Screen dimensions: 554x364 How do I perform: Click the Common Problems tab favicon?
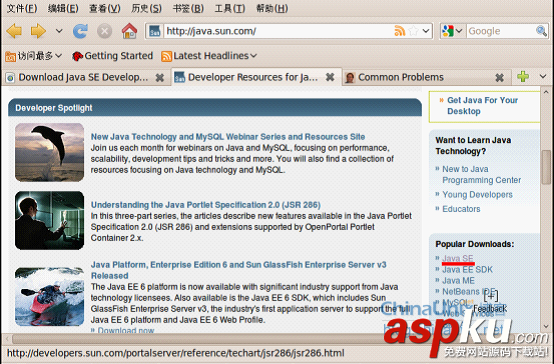coord(350,77)
